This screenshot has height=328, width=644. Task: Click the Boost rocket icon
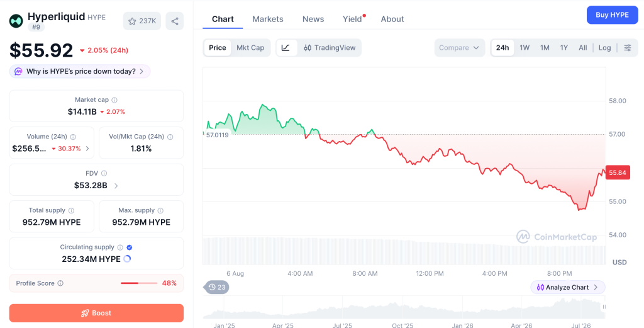[85, 313]
